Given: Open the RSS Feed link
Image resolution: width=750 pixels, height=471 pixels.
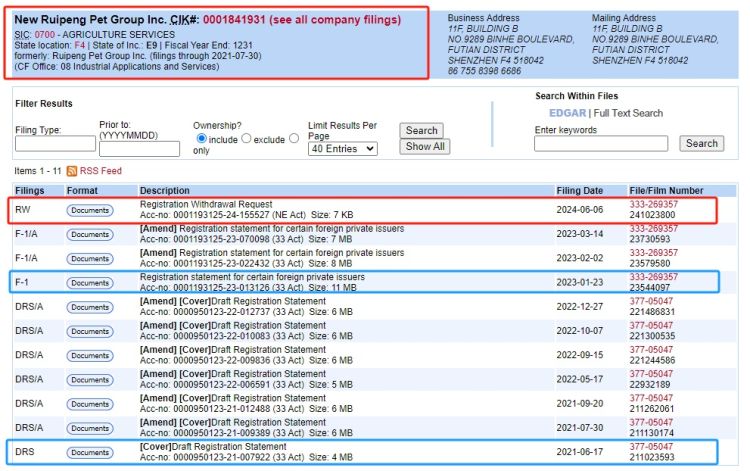Looking at the screenshot, I should [x=100, y=171].
